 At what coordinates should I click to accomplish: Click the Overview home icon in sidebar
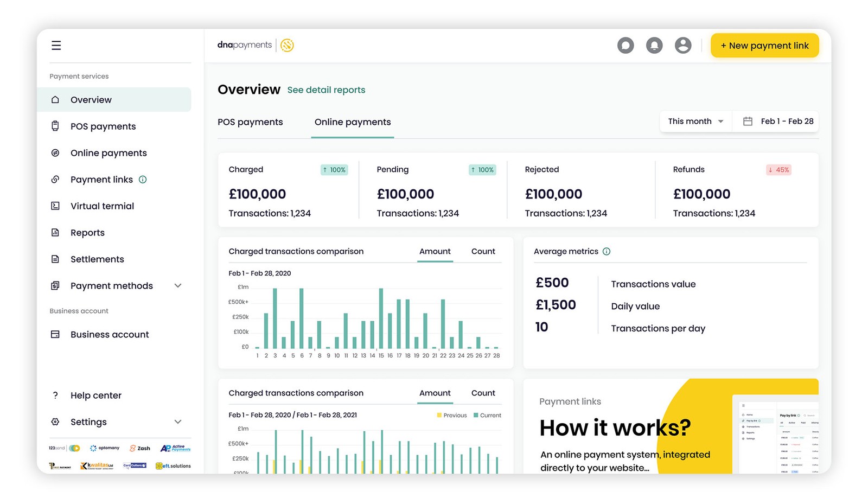tap(55, 100)
